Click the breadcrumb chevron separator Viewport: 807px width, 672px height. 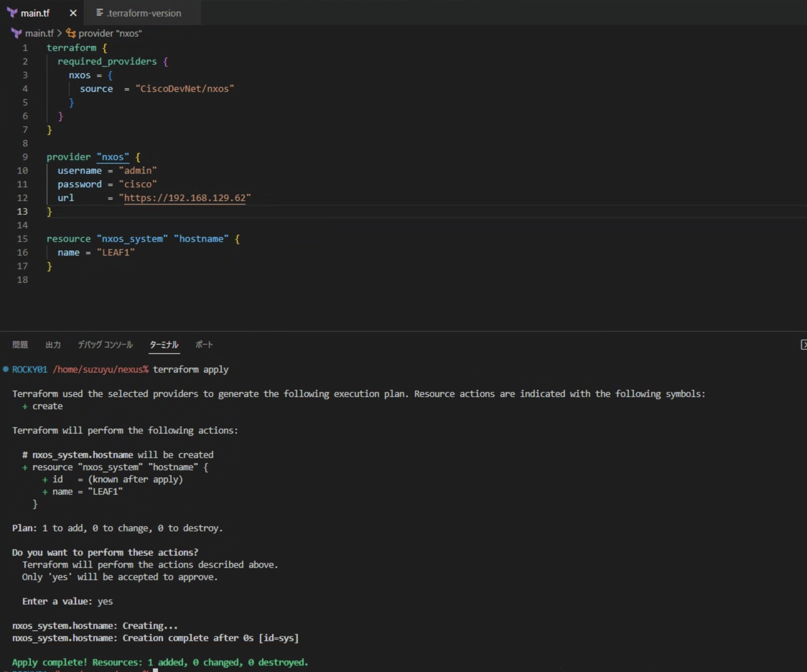60,33
